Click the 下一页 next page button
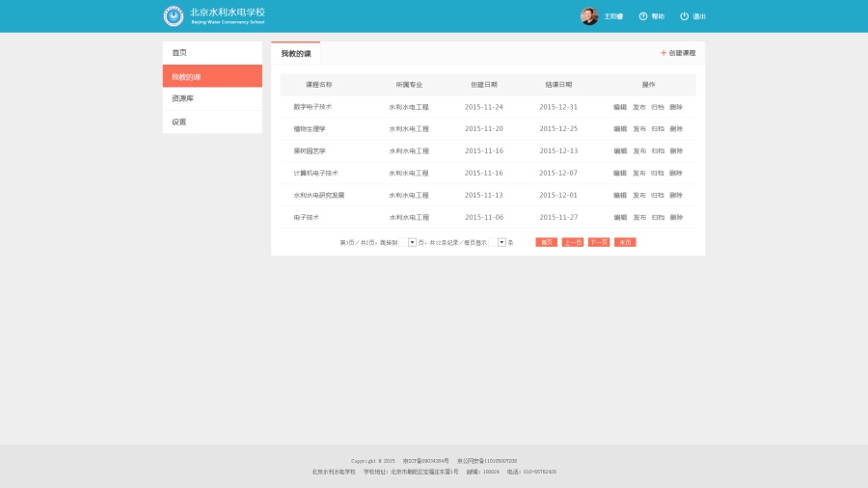Image resolution: width=868 pixels, height=488 pixels. click(x=598, y=242)
